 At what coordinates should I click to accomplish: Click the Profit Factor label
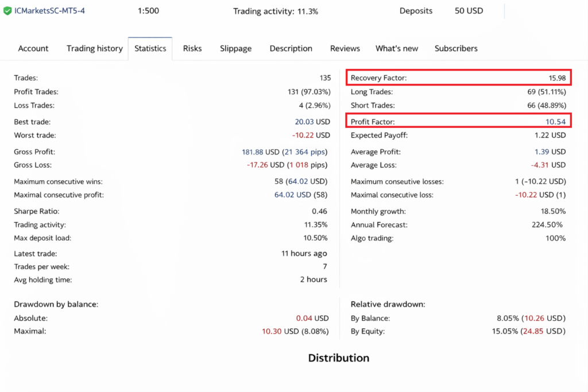coord(372,122)
